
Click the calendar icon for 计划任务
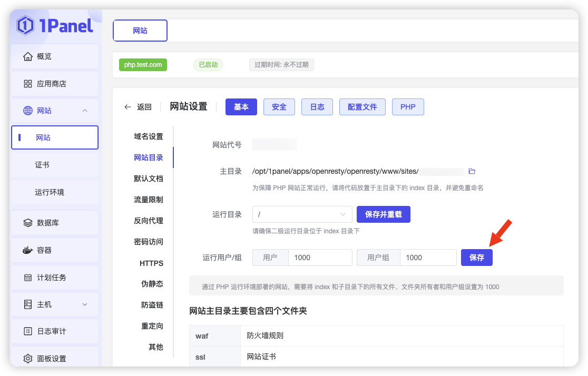[28, 278]
